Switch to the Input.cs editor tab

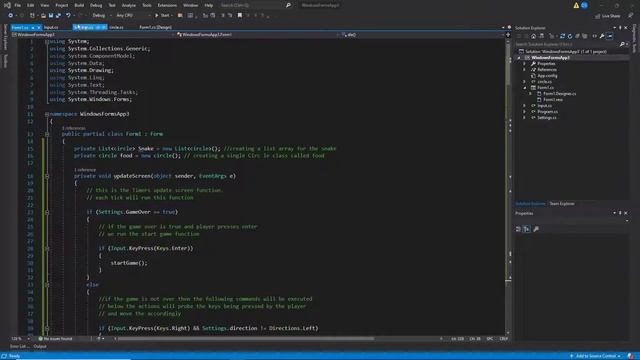pos(51,27)
